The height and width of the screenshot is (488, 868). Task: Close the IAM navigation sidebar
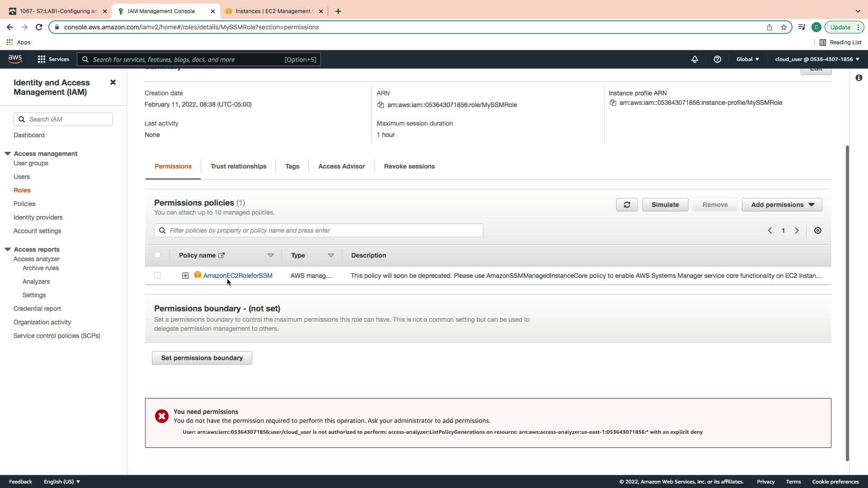[x=113, y=82]
